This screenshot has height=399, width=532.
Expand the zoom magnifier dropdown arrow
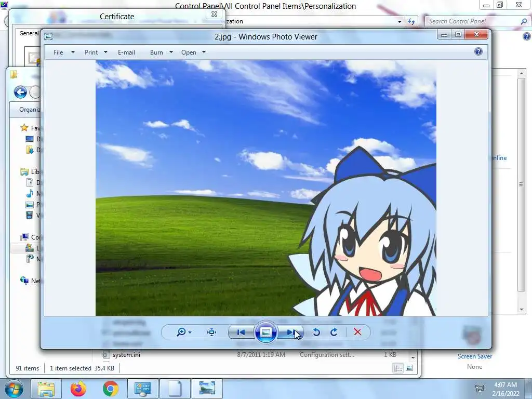coord(190,332)
